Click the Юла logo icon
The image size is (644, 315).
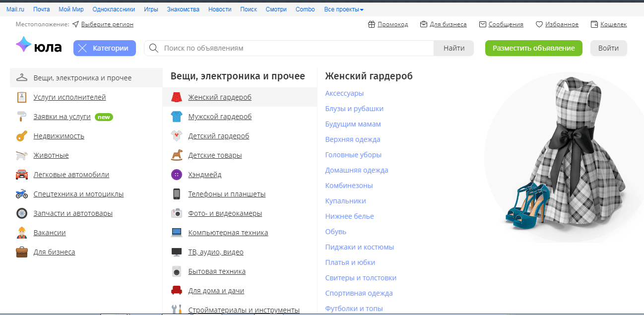coord(23,45)
